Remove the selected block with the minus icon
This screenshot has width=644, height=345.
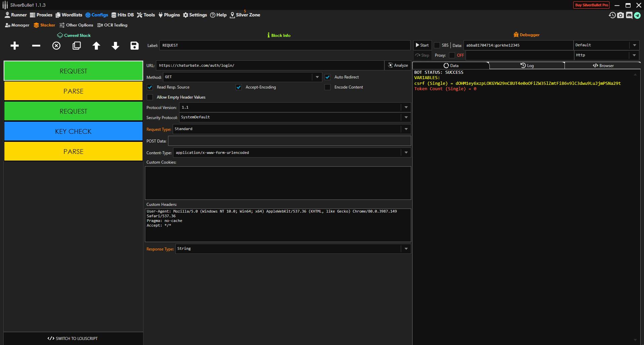pos(36,46)
